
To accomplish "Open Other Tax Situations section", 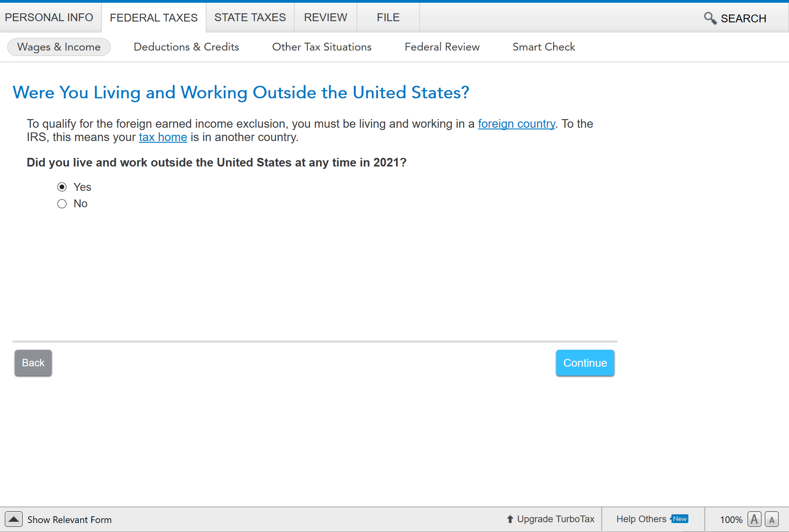I will click(322, 47).
